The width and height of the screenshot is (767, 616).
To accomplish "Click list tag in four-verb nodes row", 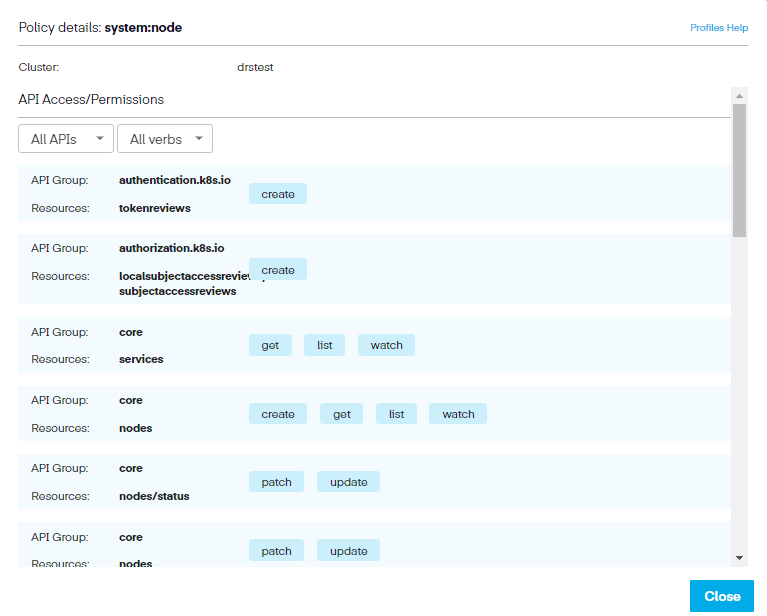I will click(x=396, y=414).
